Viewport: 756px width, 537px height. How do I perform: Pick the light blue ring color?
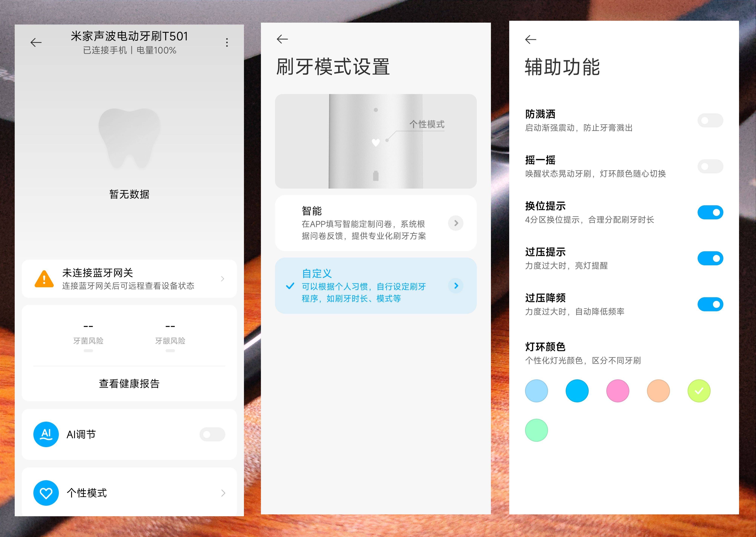coord(536,391)
